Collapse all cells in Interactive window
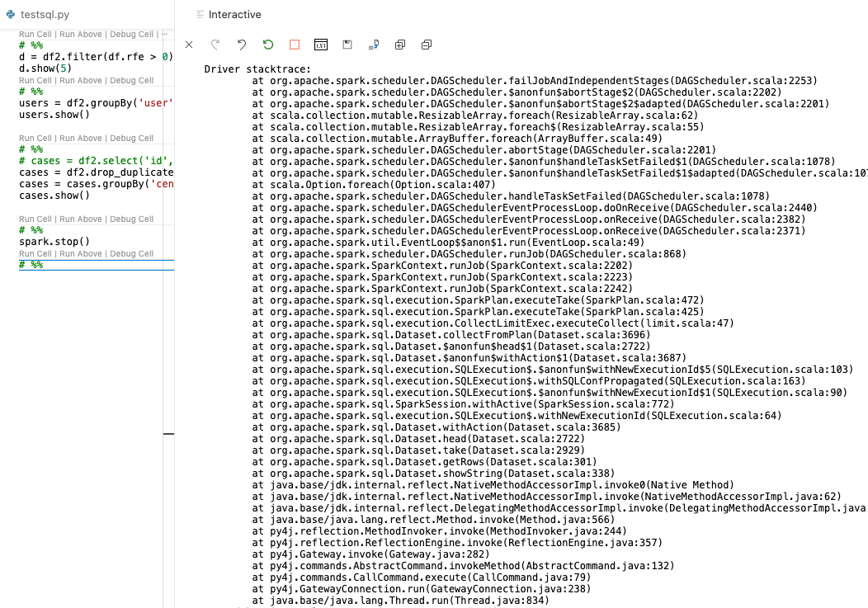The image size is (868, 608). (x=427, y=45)
